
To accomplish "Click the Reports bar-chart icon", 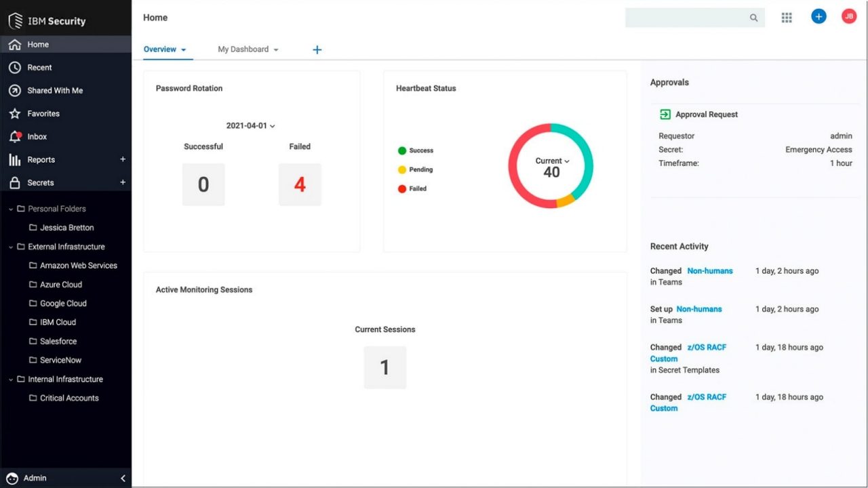I will pyautogui.click(x=16, y=159).
